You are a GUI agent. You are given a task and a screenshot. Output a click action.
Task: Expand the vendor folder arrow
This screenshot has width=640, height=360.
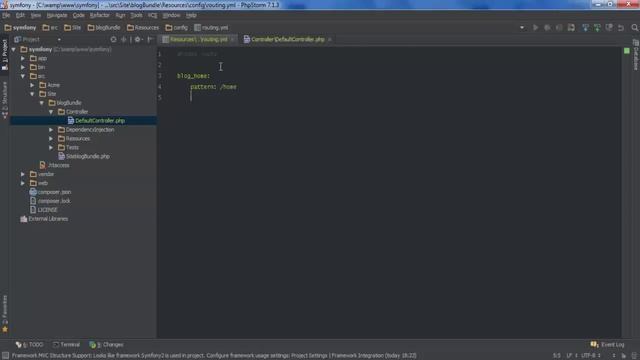click(x=23, y=174)
